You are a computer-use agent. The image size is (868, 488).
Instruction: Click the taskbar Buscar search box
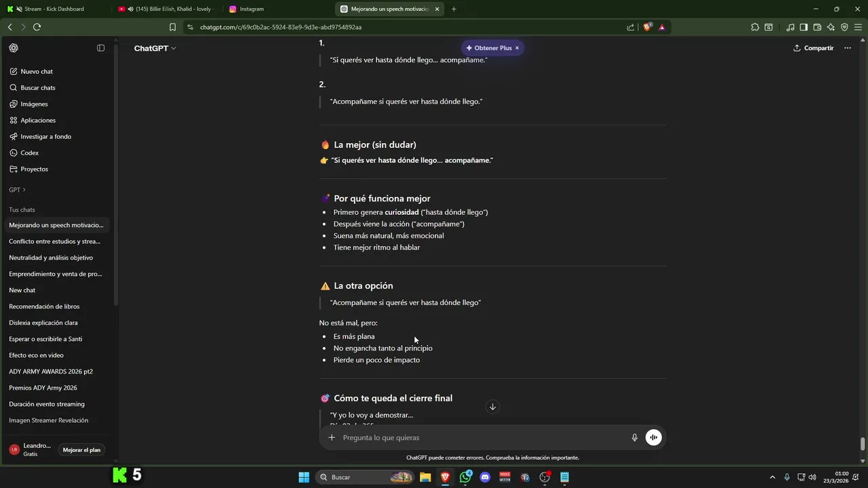point(366,477)
